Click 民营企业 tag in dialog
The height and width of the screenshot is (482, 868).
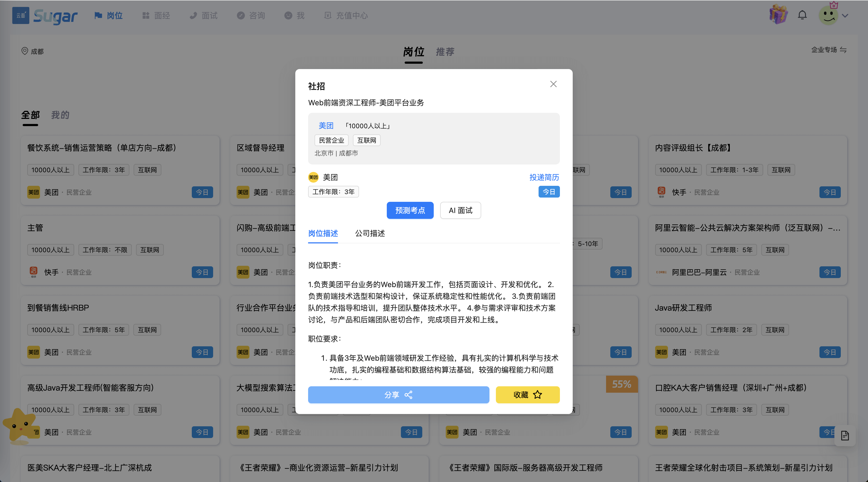point(332,140)
